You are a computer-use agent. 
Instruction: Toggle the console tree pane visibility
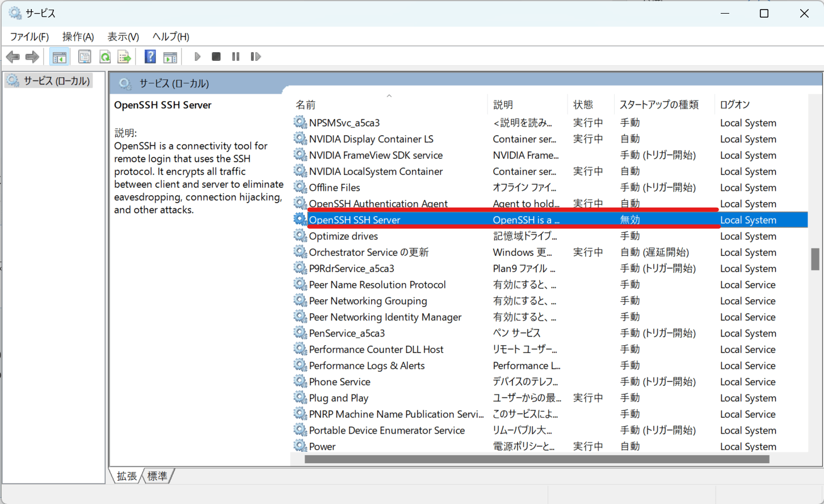59,56
